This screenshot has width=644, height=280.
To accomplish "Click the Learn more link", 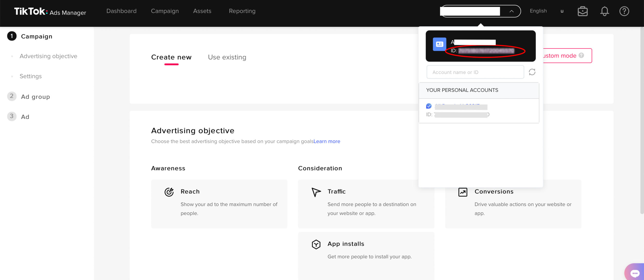I will 327,141.
